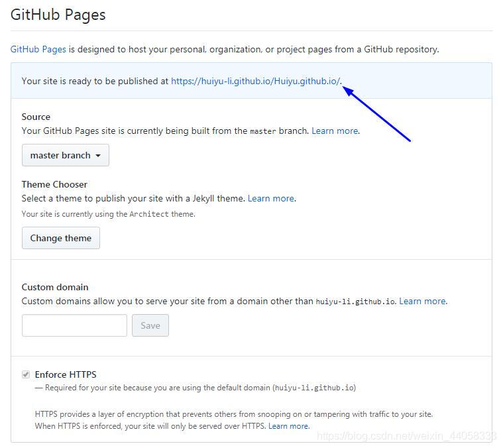Image resolution: width=503 pixels, height=448 pixels.
Task: Click the Architect theme name text
Action: (149, 214)
